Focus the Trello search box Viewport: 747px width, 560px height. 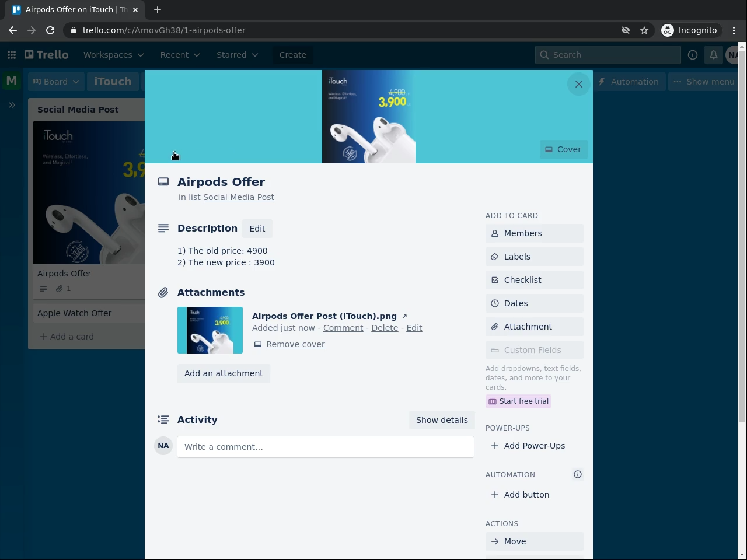point(608,55)
